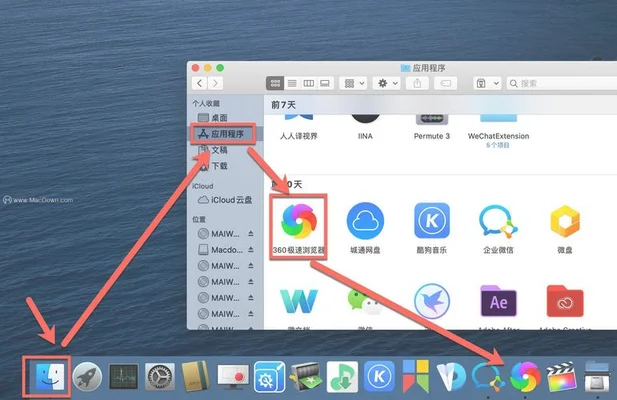Open 360 browser icon in the Dock
This screenshot has height=400, width=617.
pyautogui.click(x=525, y=377)
